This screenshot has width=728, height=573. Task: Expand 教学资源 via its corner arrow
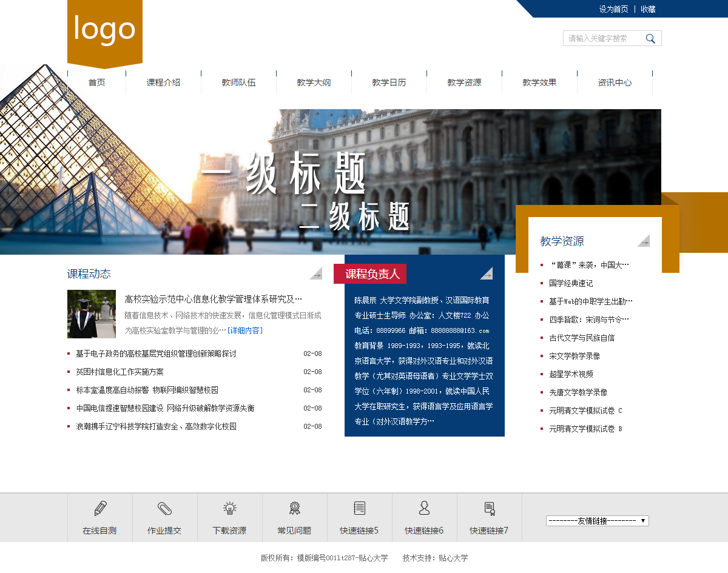click(x=643, y=241)
